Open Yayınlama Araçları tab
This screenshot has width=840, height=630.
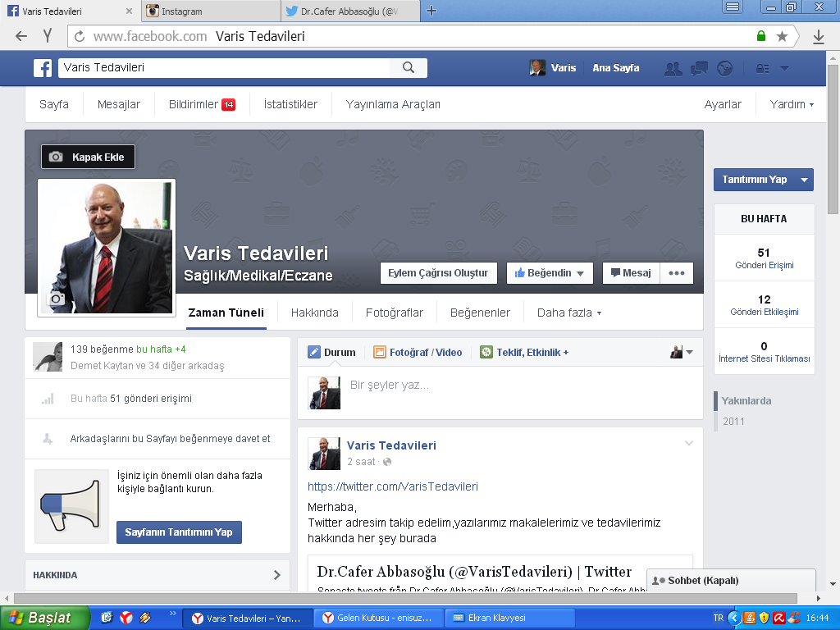click(x=393, y=104)
